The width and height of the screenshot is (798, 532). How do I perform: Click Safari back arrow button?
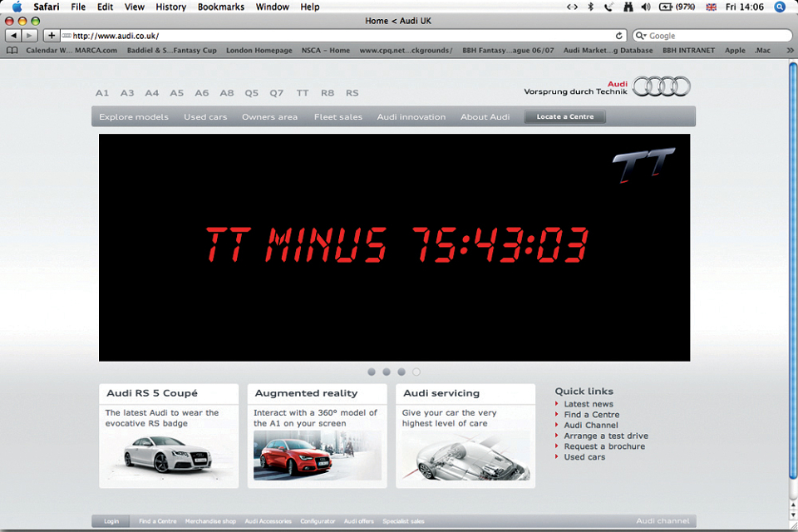(13, 36)
